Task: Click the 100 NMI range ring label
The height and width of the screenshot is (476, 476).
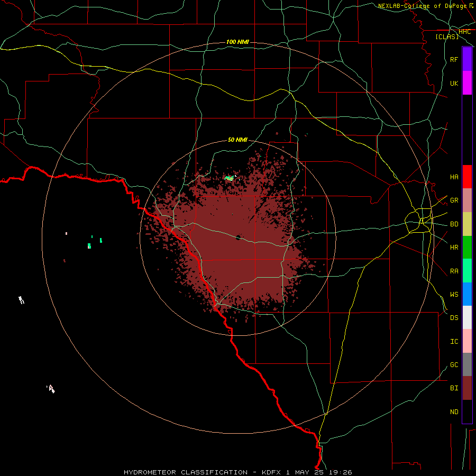Action: [x=237, y=42]
